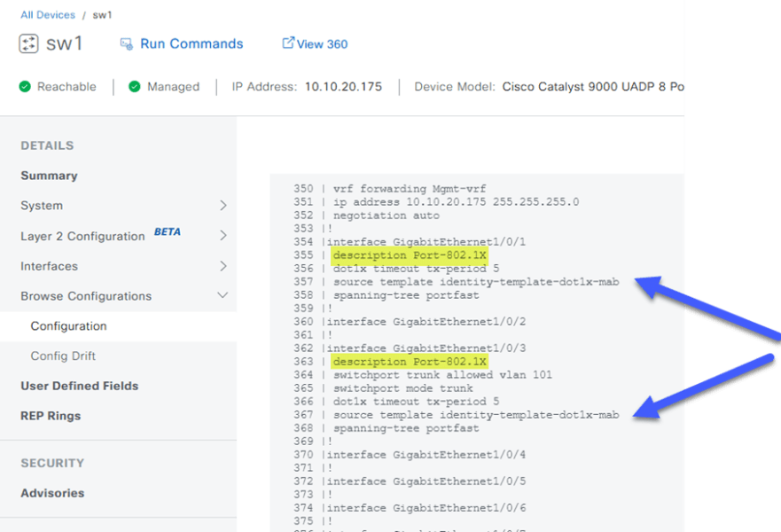Screen dimensions: 781x532
Task: Select the Configuration submenu item
Action: (68, 326)
